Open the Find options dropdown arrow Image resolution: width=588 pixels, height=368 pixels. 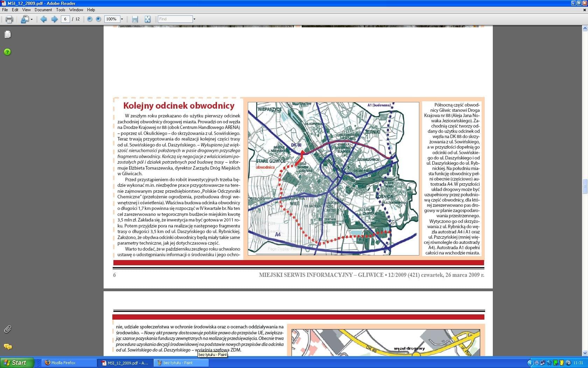click(194, 19)
